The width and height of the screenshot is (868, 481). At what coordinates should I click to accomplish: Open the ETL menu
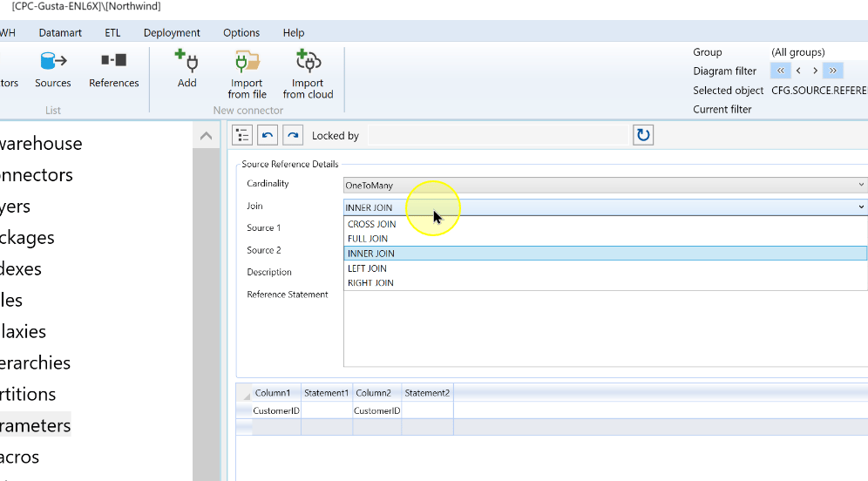coord(112,32)
